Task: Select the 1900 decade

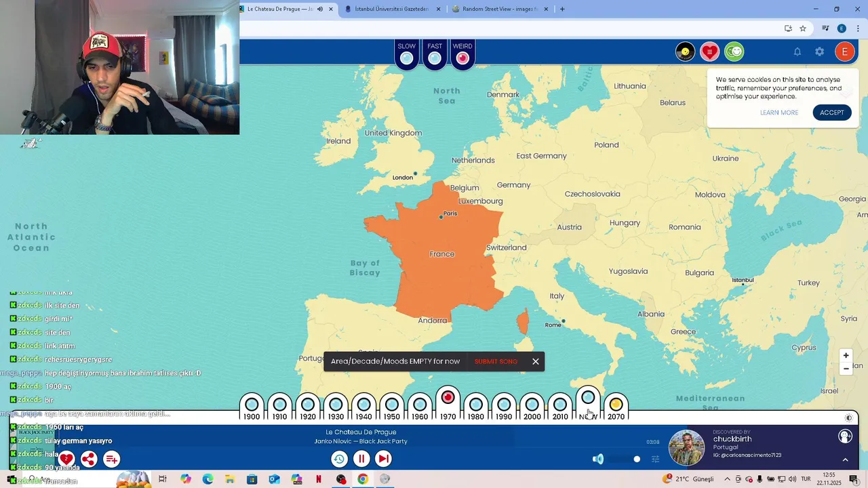Action: (x=252, y=407)
